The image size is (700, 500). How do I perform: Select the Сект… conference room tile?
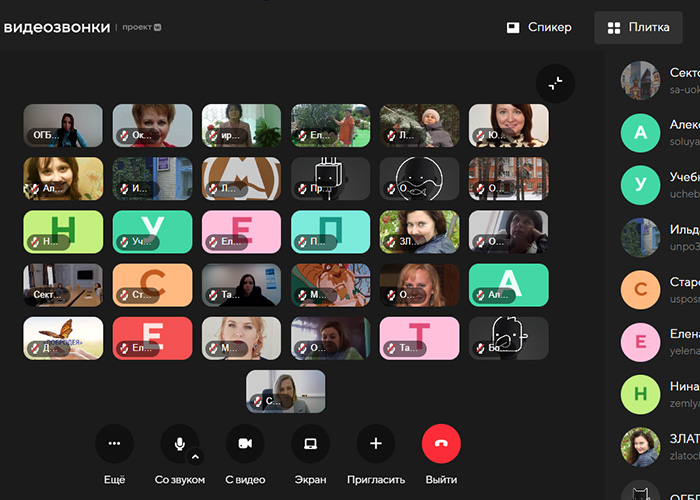pyautogui.click(x=63, y=285)
